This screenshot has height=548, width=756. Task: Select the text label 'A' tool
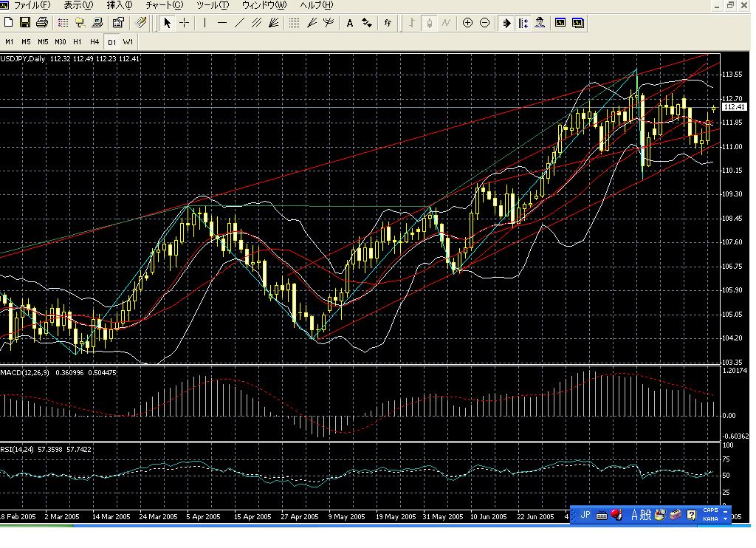coord(350,23)
